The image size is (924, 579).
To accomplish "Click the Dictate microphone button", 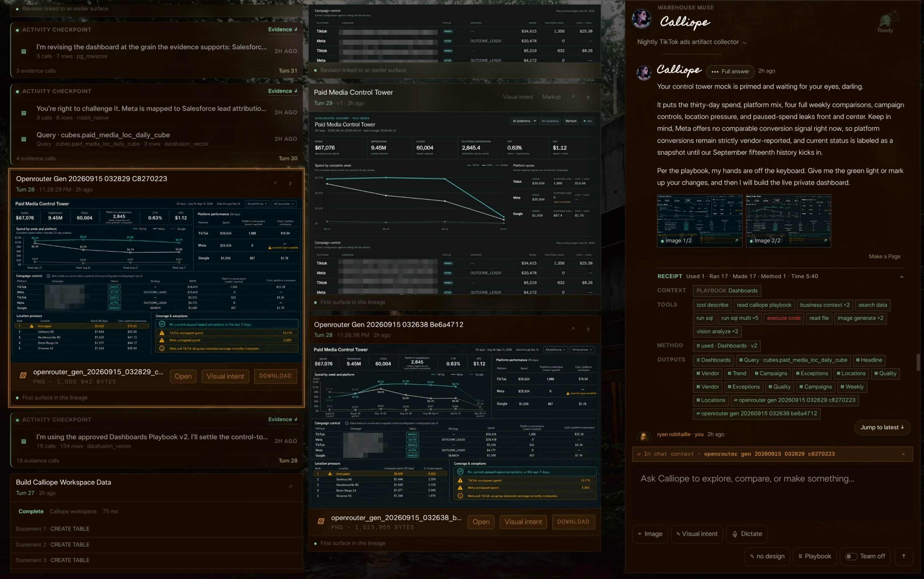I will pos(747,534).
